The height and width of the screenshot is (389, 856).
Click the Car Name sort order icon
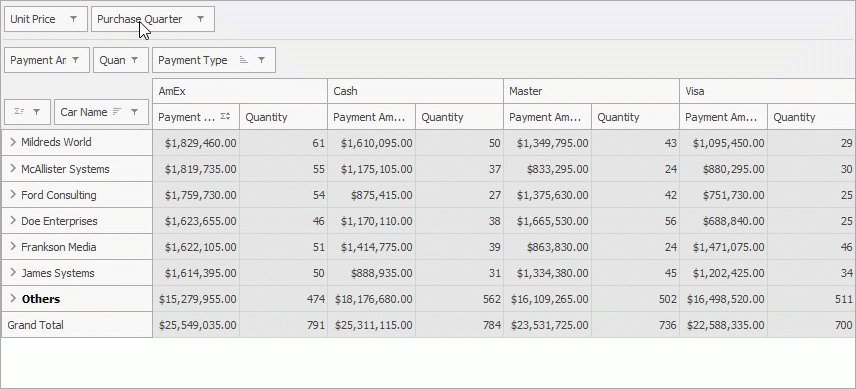tap(116, 112)
